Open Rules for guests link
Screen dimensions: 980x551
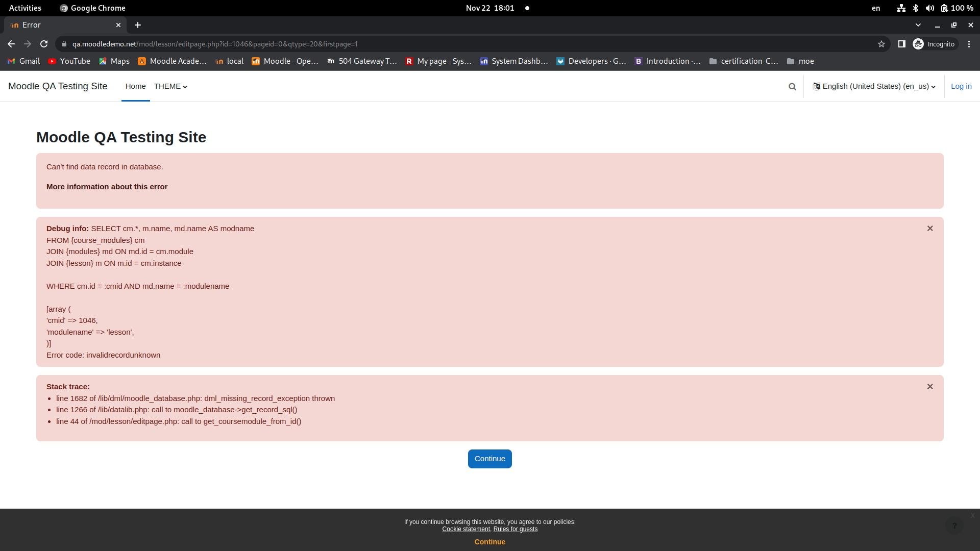click(516, 529)
